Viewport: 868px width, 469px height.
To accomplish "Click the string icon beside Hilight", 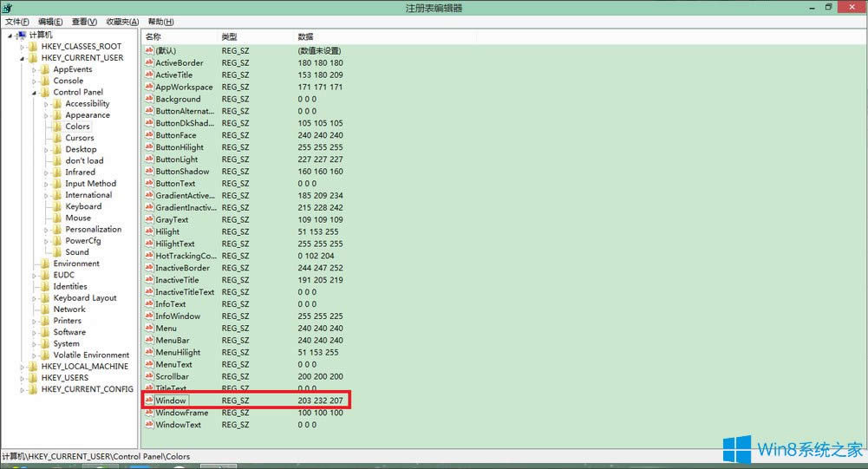I will [149, 231].
